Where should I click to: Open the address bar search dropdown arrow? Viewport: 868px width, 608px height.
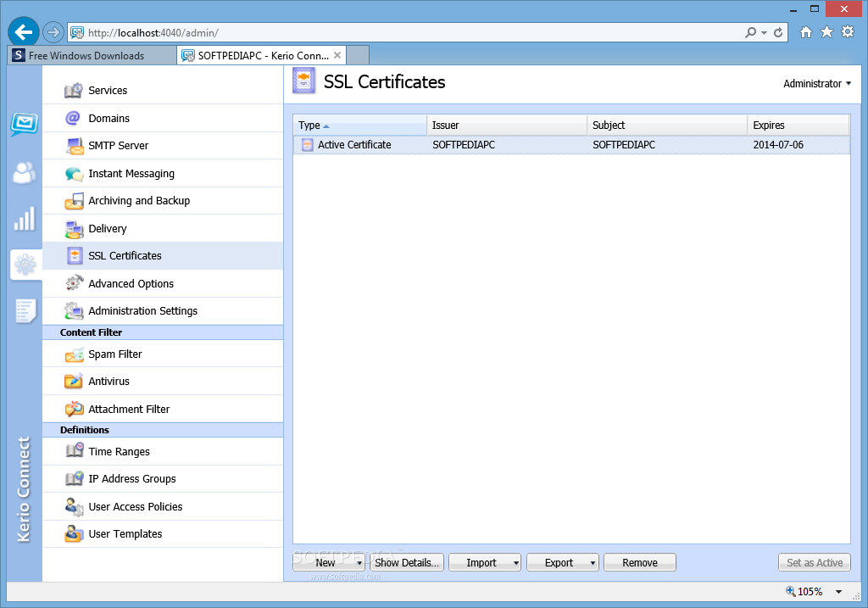tap(764, 33)
